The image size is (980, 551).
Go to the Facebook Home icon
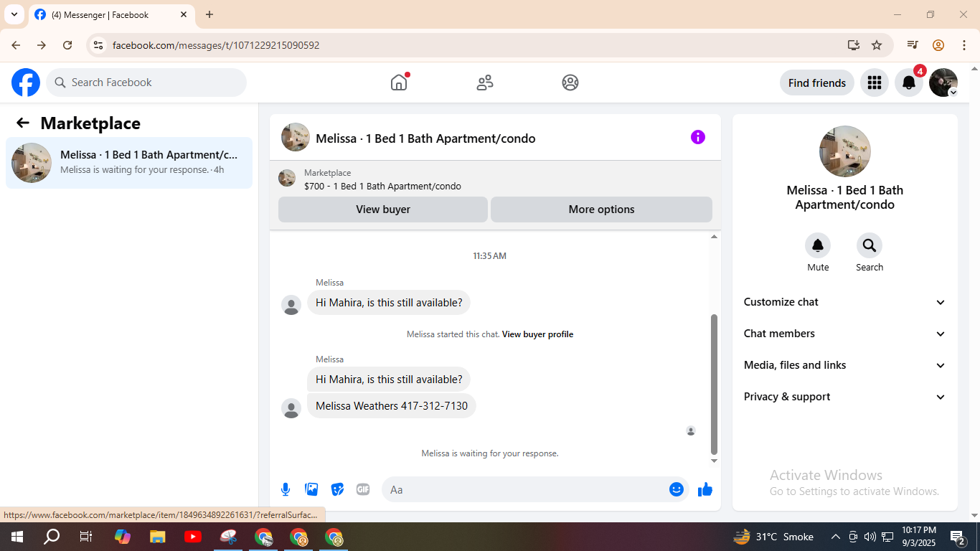click(x=399, y=83)
